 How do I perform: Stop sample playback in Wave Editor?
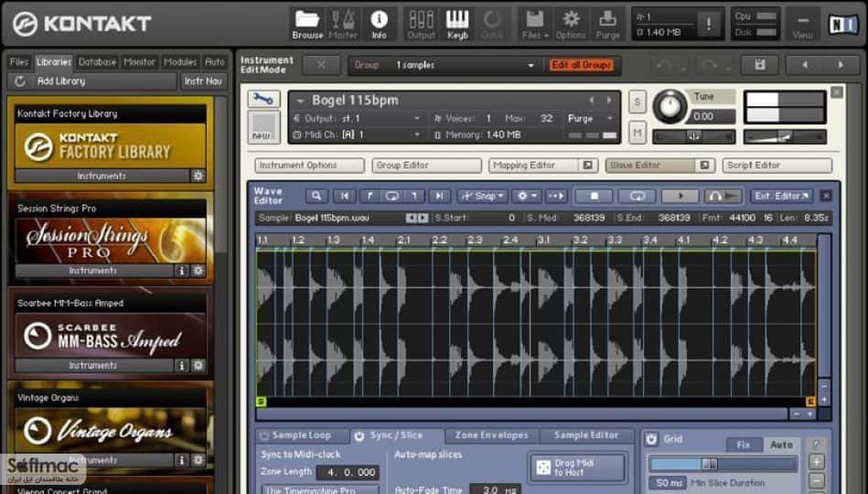coord(594,196)
